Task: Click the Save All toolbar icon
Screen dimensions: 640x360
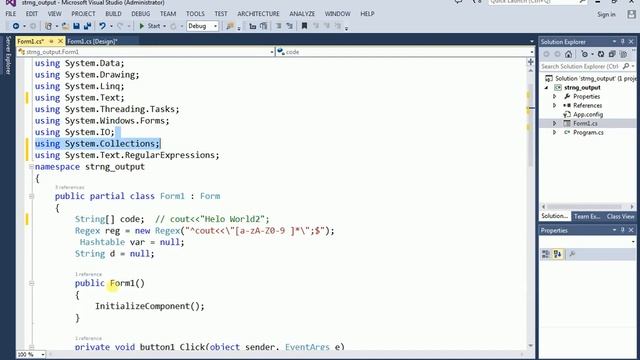Action: (87, 26)
